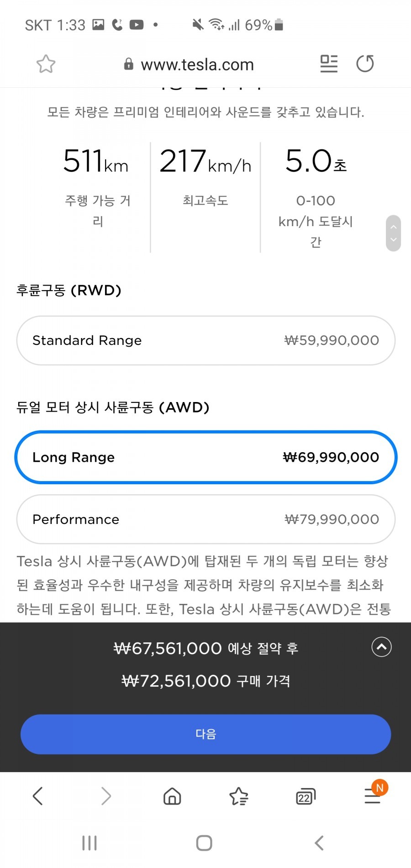Show the 22 open tabs

coord(306,797)
